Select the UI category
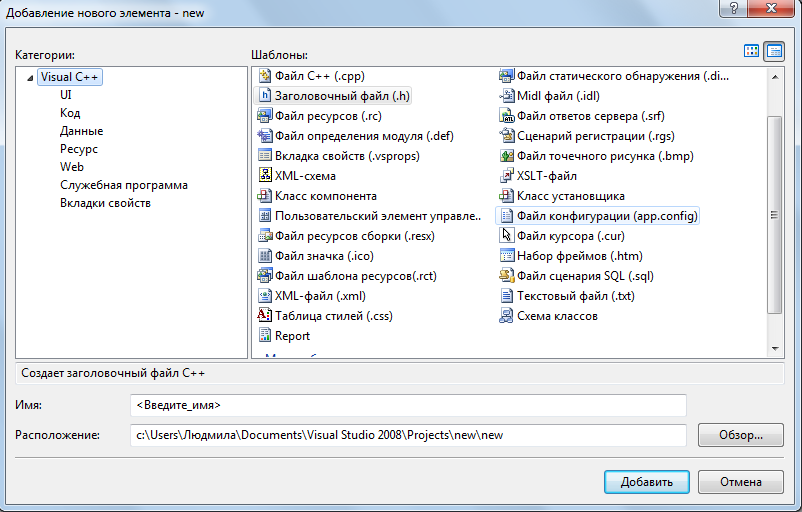802x512 pixels. pyautogui.click(x=65, y=95)
